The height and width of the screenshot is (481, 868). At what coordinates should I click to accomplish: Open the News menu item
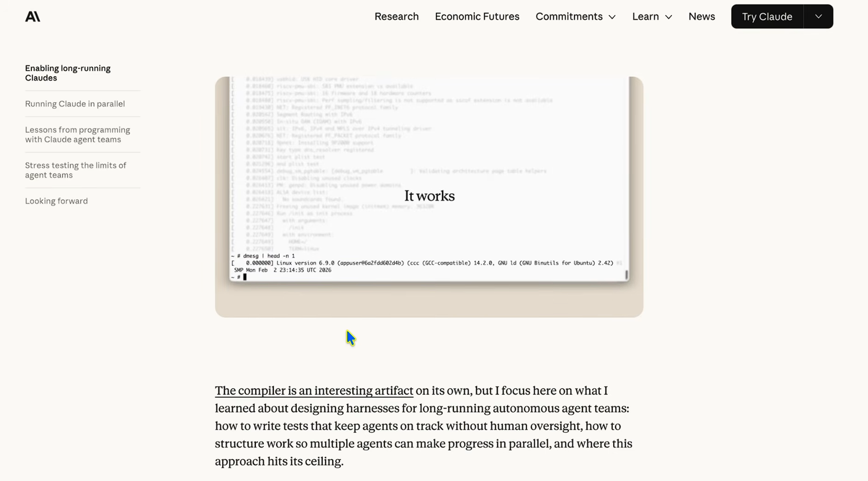coord(701,16)
